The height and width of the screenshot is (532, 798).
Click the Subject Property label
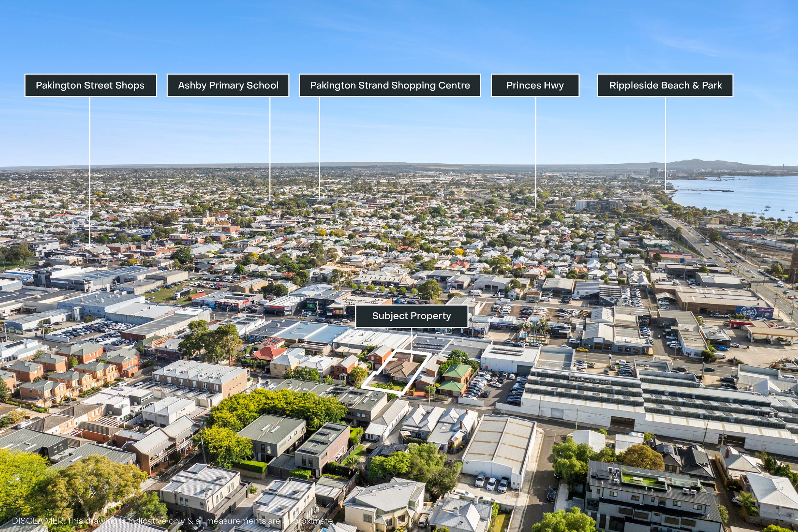pyautogui.click(x=412, y=316)
